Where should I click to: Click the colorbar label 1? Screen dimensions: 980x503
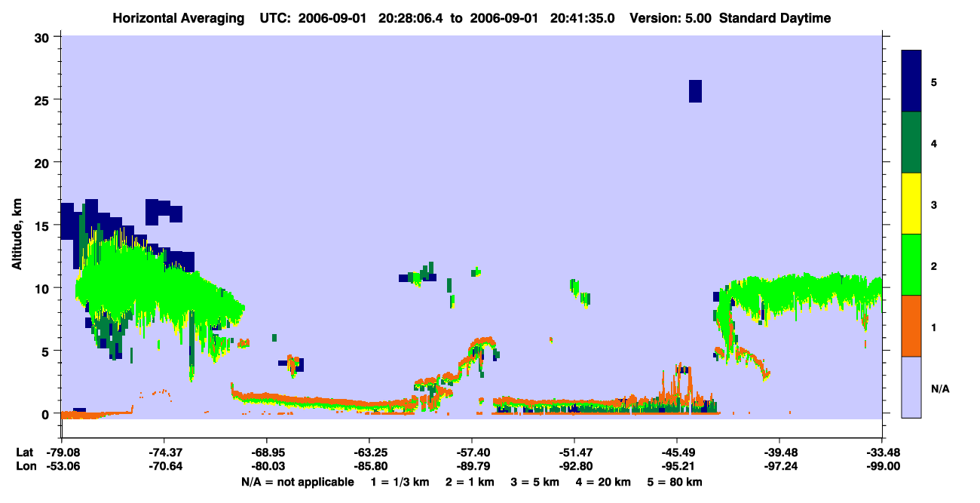(x=934, y=327)
